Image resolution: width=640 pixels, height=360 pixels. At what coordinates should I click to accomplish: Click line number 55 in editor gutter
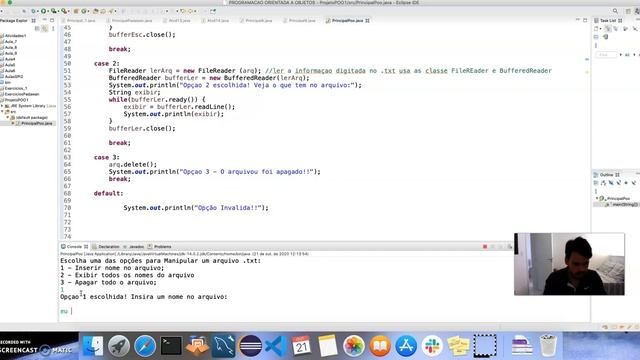coord(67,100)
